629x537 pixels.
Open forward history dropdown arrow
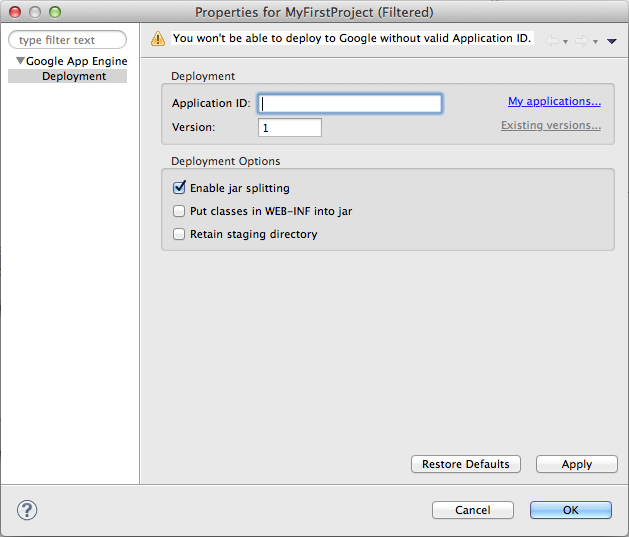tap(595, 42)
